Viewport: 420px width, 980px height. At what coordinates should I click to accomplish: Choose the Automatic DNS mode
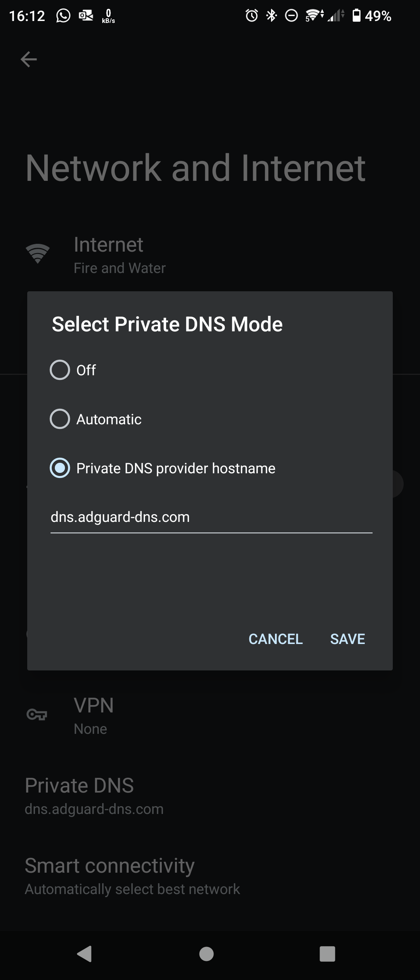click(x=60, y=419)
